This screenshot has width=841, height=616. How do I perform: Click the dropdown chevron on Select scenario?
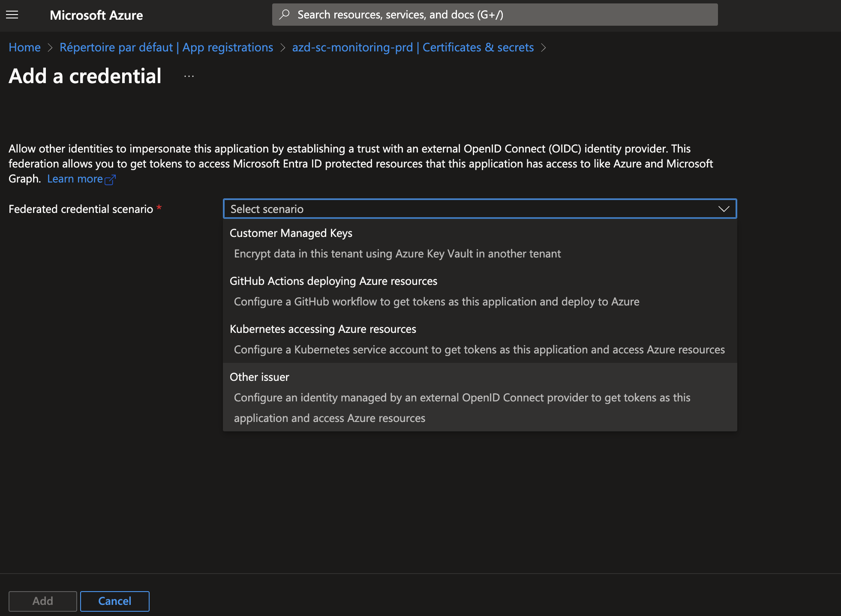pos(724,209)
